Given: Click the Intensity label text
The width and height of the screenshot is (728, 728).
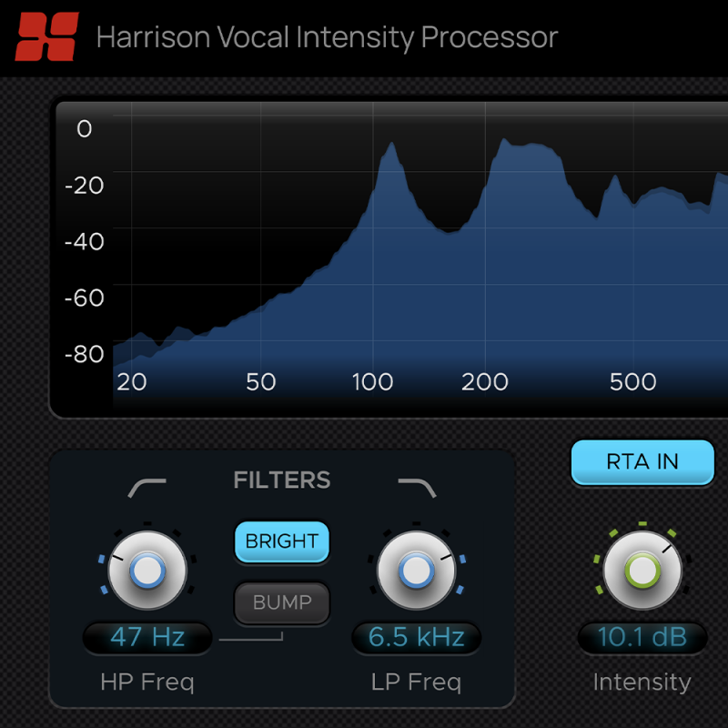Looking at the screenshot, I should [x=642, y=682].
